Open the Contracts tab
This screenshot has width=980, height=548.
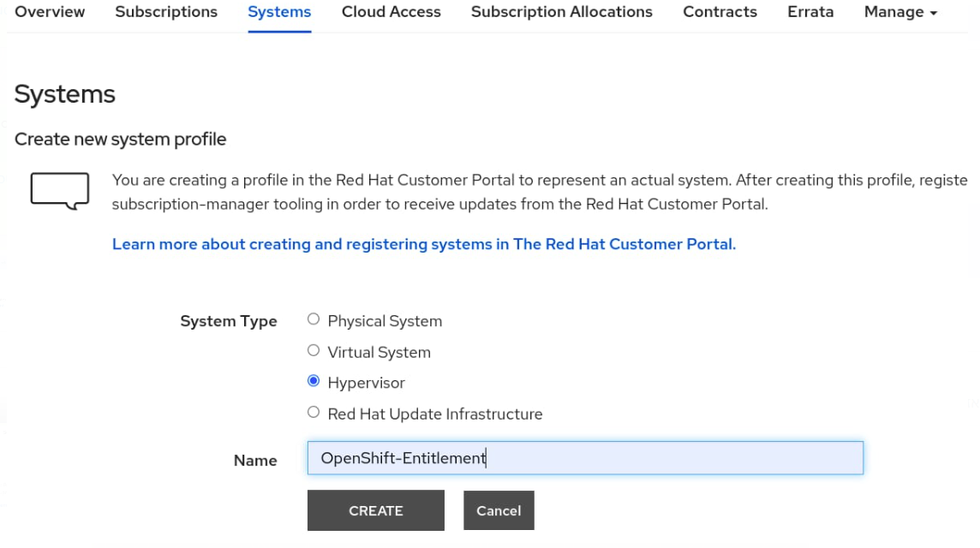click(x=720, y=12)
